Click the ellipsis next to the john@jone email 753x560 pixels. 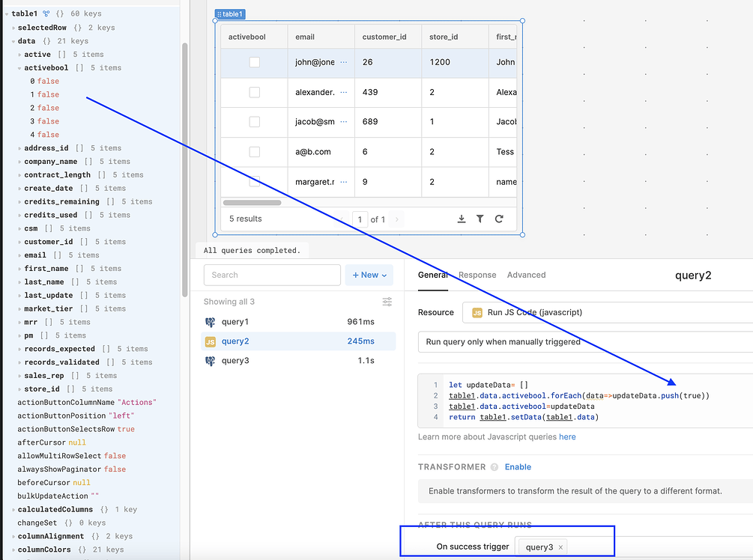click(x=343, y=62)
